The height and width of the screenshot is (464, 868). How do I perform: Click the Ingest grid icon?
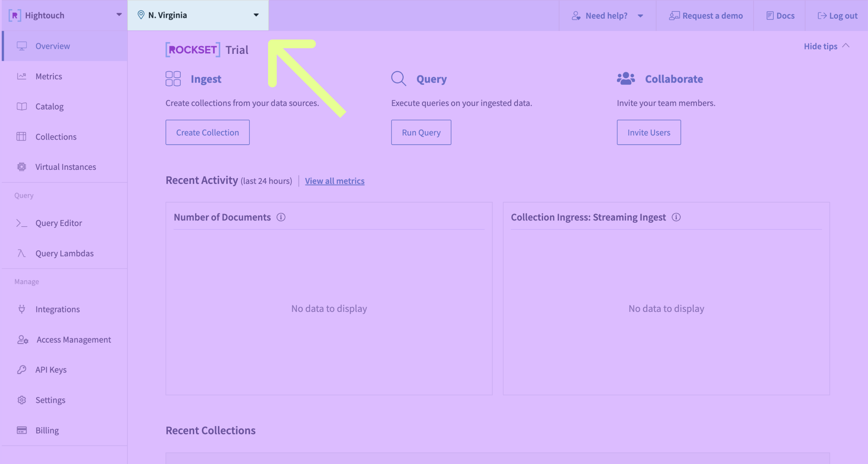173,79
